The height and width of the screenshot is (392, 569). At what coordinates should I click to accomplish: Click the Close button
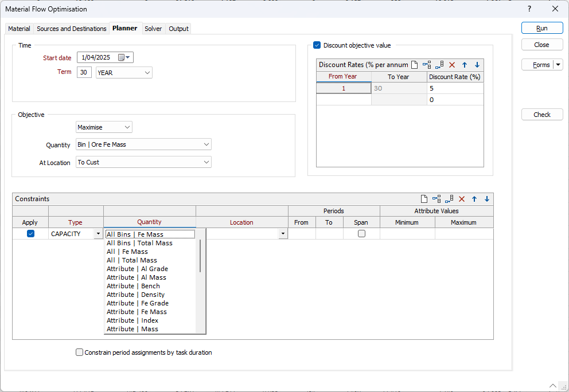[542, 45]
